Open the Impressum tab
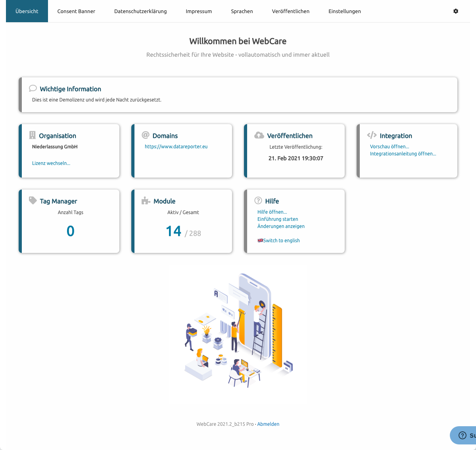 tap(199, 11)
